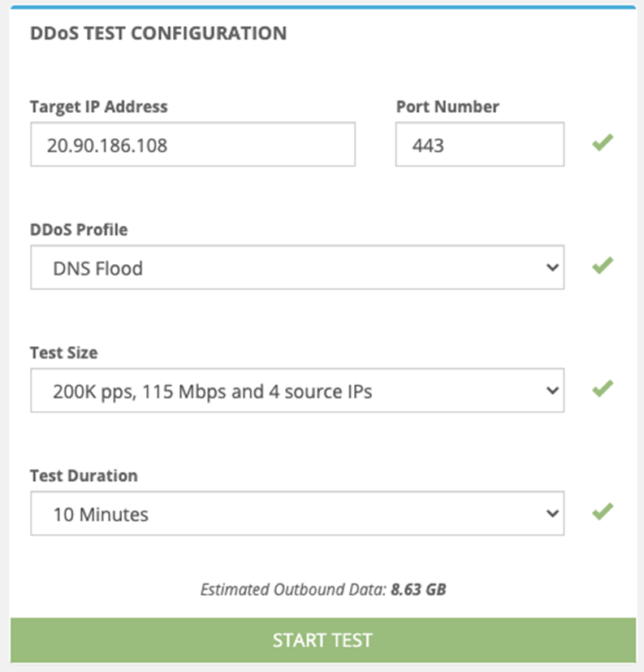This screenshot has width=644, height=672.
Task: Click the chevron arrow on the Test Duration dropdown
Action: click(553, 514)
